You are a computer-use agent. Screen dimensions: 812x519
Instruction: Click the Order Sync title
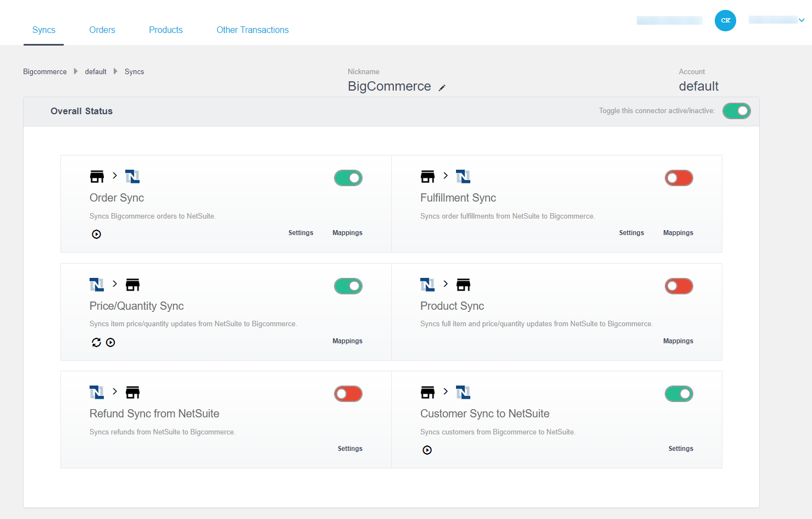coord(116,198)
